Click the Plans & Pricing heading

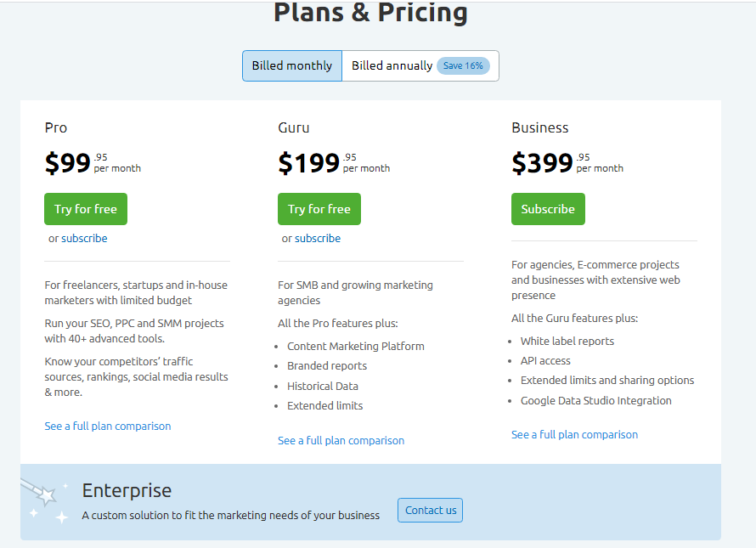point(370,14)
